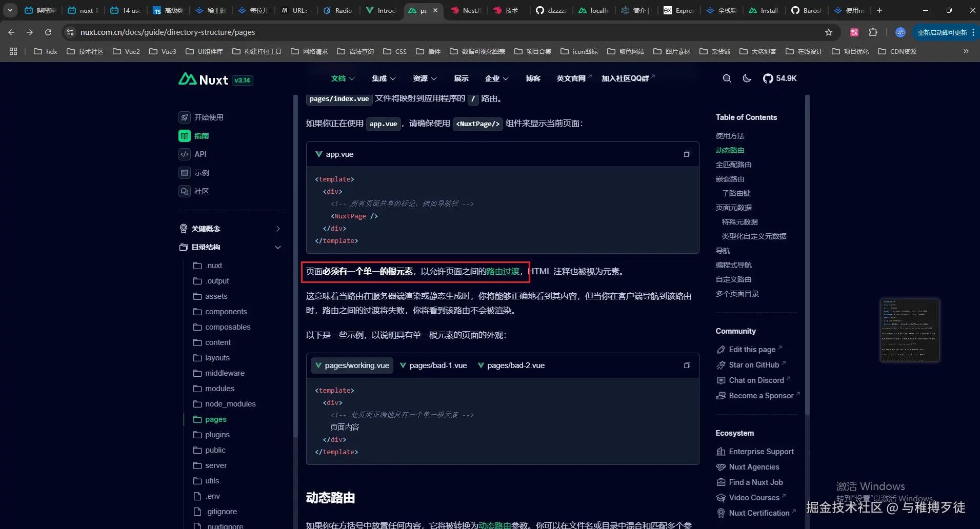Open the 开始使用 rocket section
This screenshot has width=980, height=529.
point(201,117)
